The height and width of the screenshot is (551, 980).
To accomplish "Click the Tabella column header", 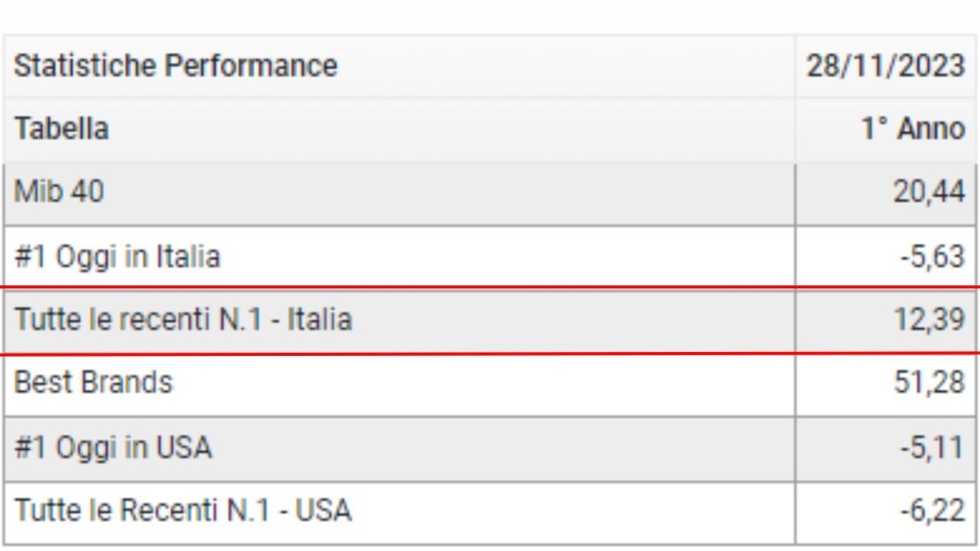I will [62, 129].
